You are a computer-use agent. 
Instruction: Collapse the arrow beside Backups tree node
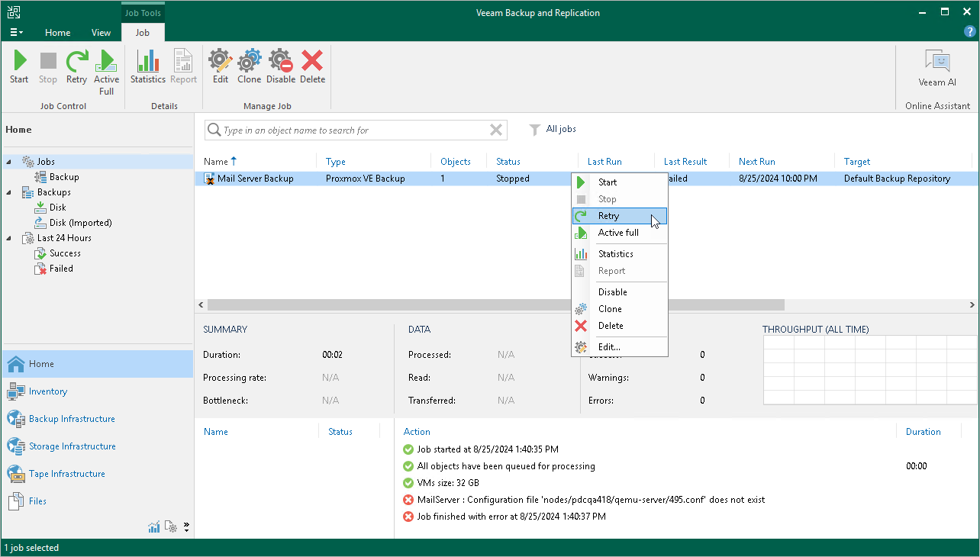pos(9,192)
